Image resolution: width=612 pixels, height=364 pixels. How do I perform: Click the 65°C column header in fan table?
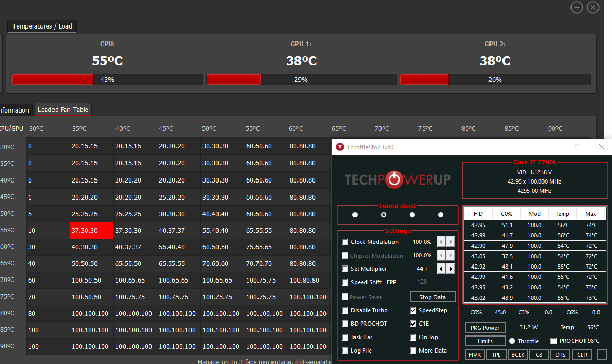[339, 128]
